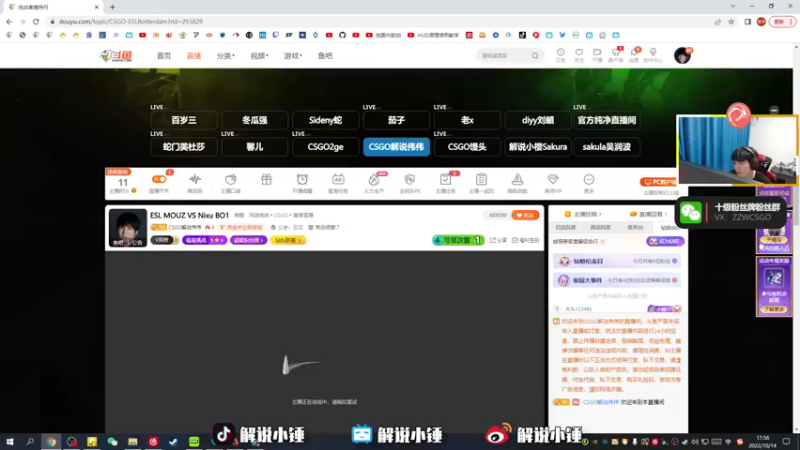Open the flame 火力全开 icon
The height and width of the screenshot is (450, 800).
(x=374, y=180)
